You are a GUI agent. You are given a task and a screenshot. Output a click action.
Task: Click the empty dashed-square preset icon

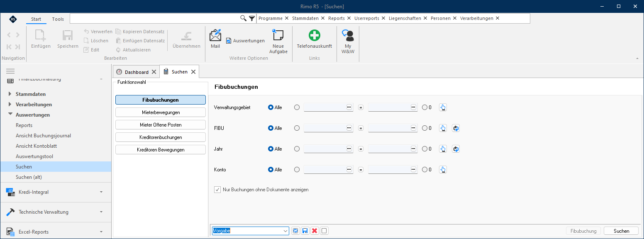[324, 231]
